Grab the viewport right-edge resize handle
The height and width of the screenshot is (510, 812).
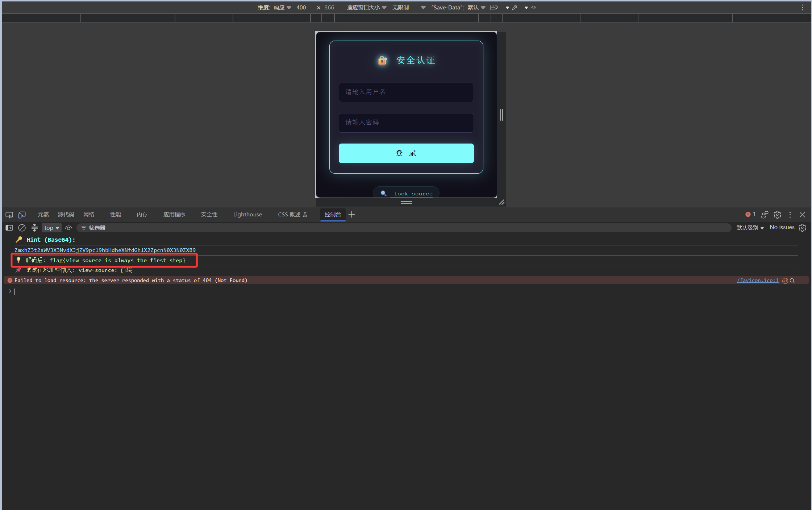click(x=501, y=115)
